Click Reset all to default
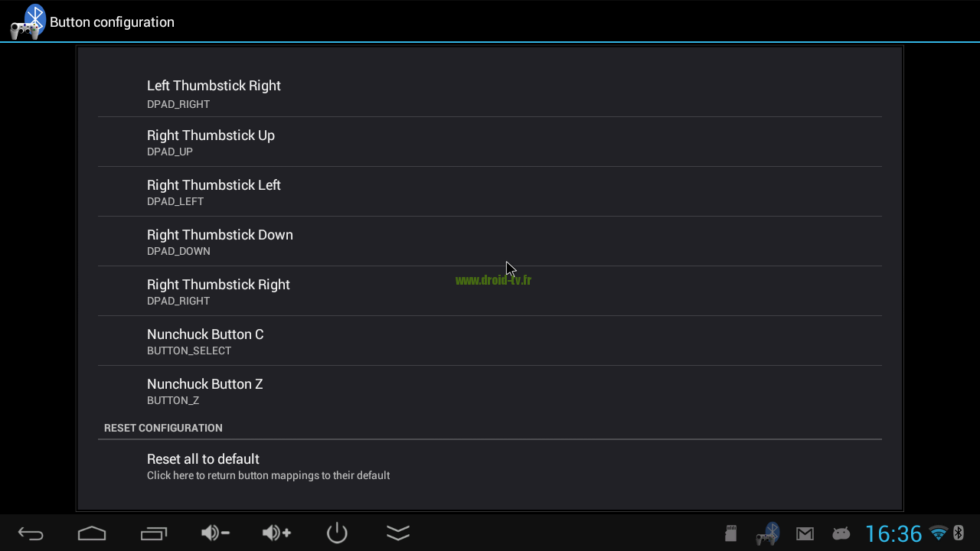This screenshot has width=980, height=551. (490, 465)
